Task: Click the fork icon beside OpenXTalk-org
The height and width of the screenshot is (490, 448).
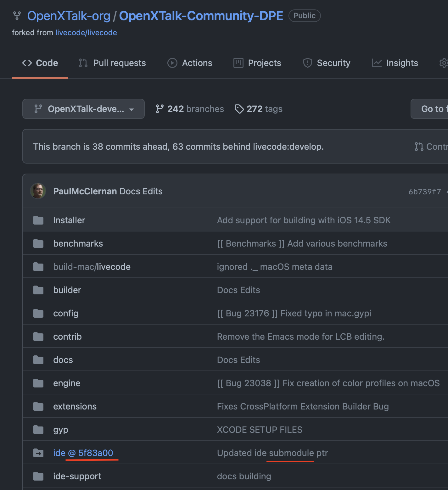Action: 17,16
